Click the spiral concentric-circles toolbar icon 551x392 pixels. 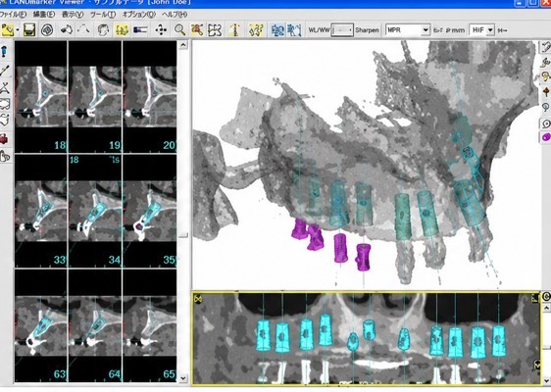click(x=47, y=29)
